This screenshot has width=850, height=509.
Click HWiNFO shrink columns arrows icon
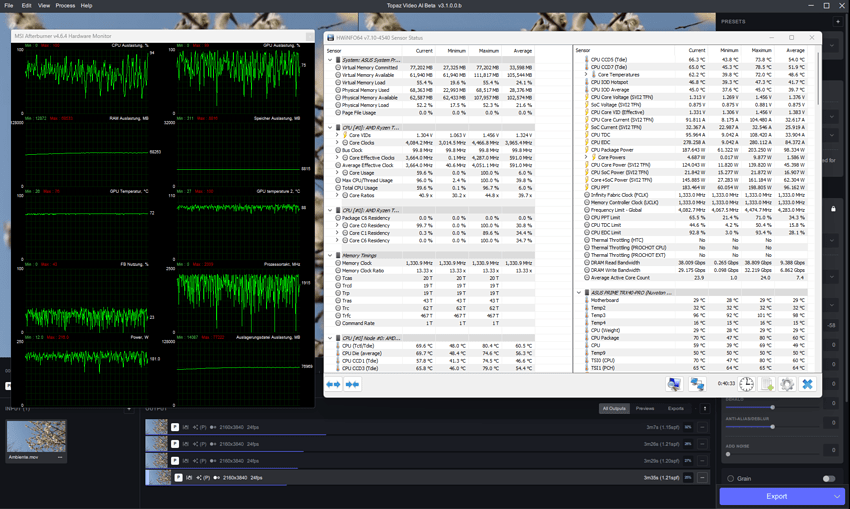[x=352, y=384]
